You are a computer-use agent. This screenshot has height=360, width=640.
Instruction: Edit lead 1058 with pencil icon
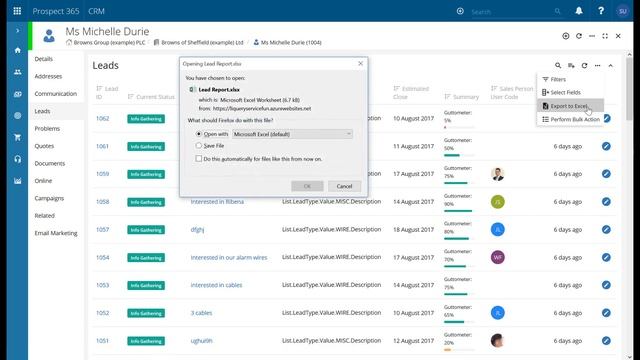606,202
